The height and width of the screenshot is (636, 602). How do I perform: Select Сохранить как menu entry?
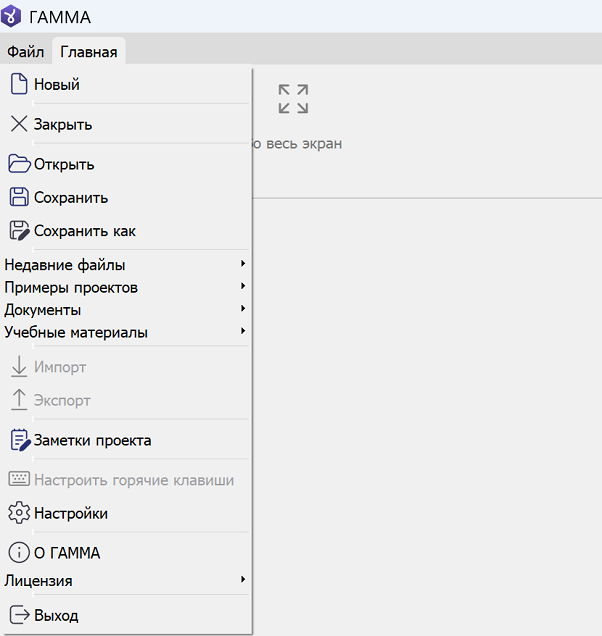click(x=85, y=231)
